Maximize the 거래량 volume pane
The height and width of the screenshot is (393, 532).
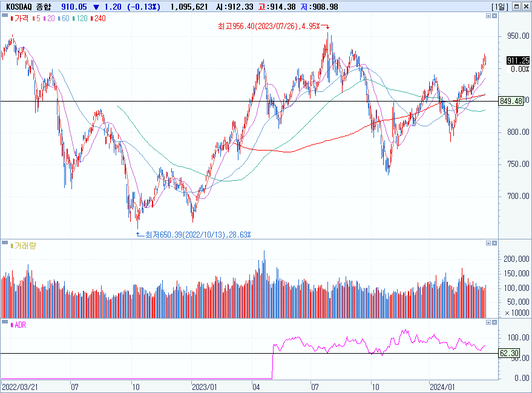click(x=488, y=243)
